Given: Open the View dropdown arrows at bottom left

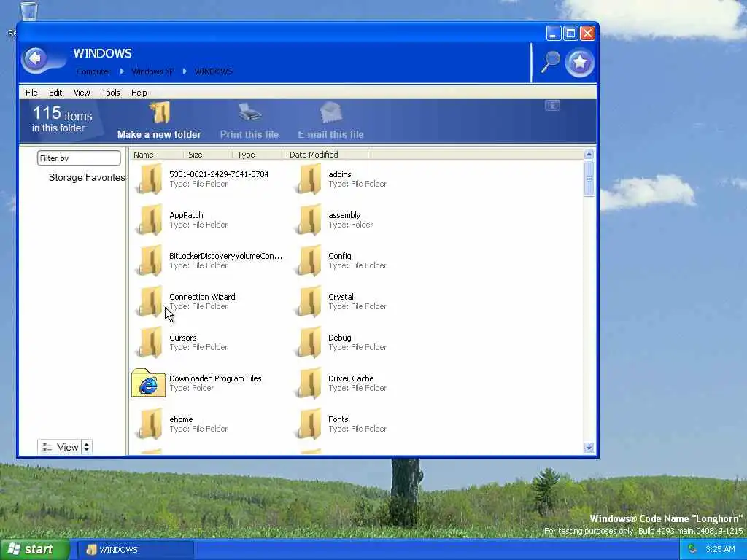Looking at the screenshot, I should point(86,447).
